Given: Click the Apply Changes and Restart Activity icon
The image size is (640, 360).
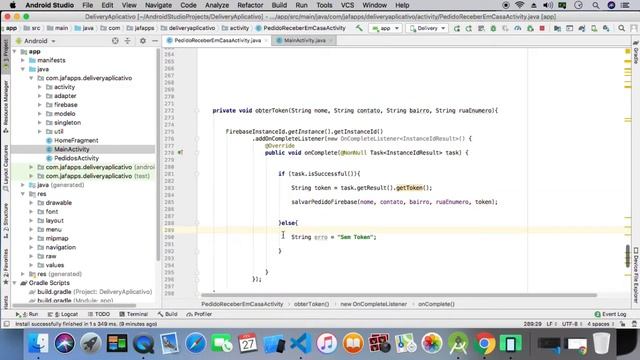Looking at the screenshot, I should click(469, 28).
